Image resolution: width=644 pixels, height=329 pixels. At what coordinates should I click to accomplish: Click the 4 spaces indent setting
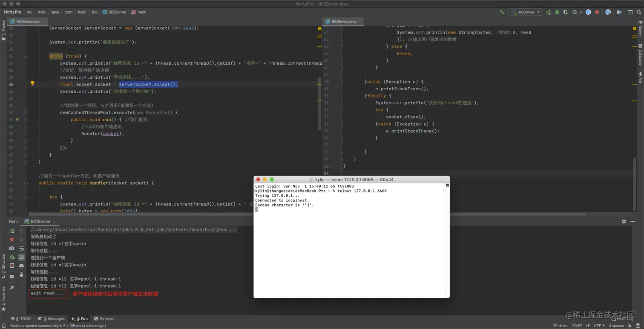tap(616, 326)
